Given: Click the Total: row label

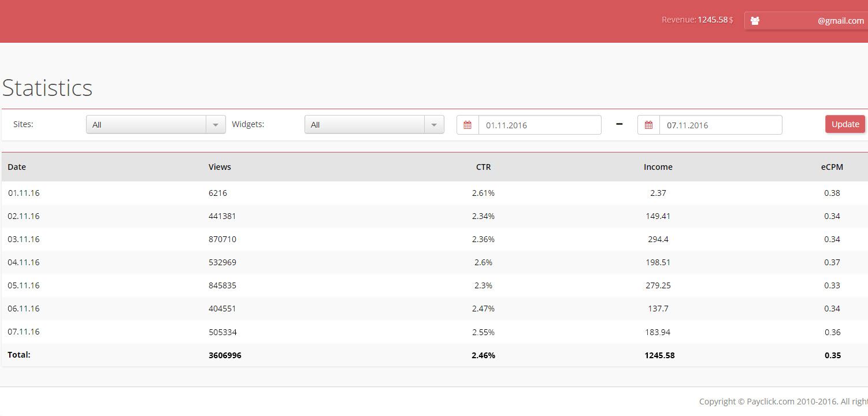Looking at the screenshot, I should [19, 355].
